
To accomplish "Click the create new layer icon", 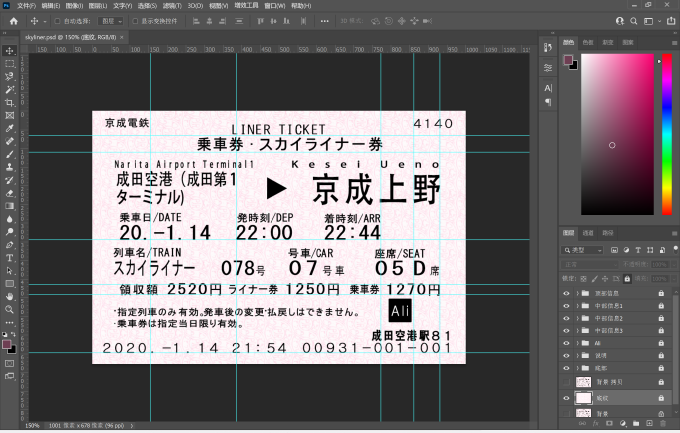I will (649, 423).
